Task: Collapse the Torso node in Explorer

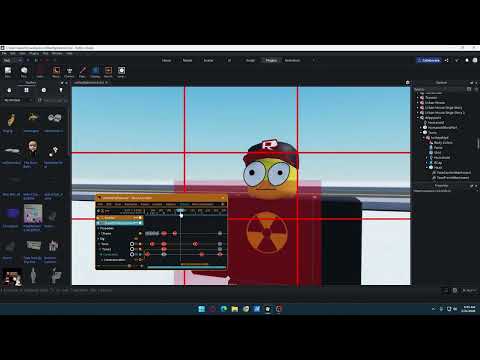Action: [421, 133]
